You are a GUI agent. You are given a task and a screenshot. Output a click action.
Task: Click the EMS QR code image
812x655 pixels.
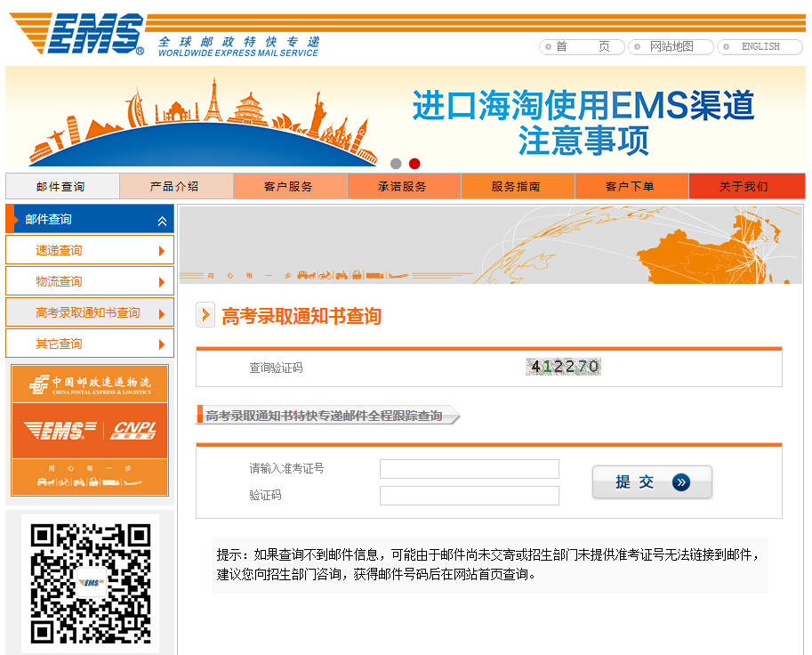(x=91, y=584)
